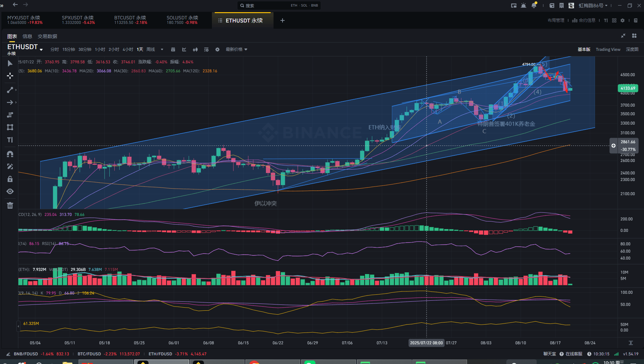Select the trend line drawing tool
This screenshot has height=364, width=644.
(x=10, y=90)
